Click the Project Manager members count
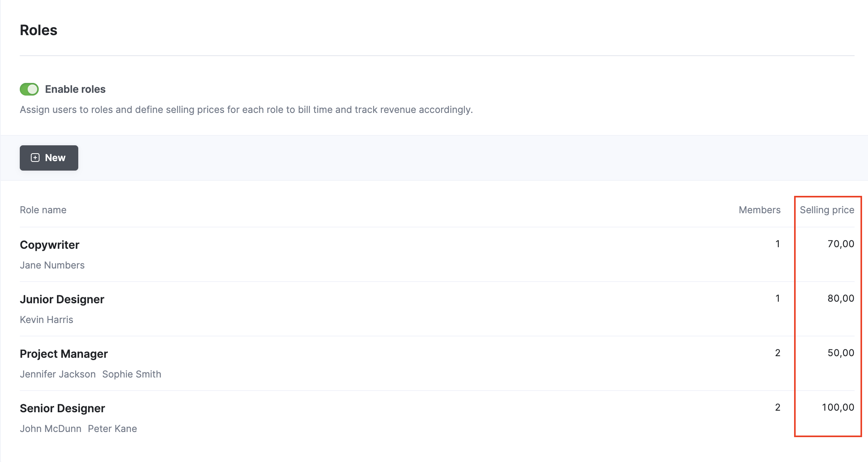This screenshot has width=868, height=462. tap(777, 353)
